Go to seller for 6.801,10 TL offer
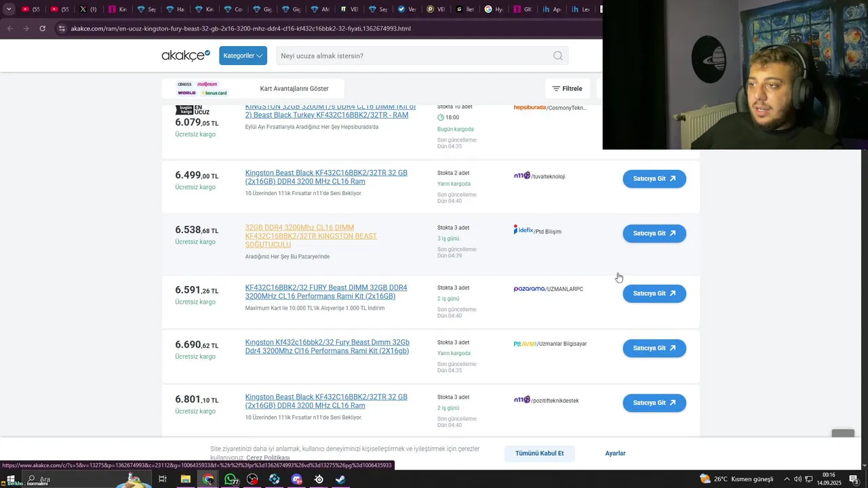Viewport: 868px width, 488px height. [x=654, y=403]
